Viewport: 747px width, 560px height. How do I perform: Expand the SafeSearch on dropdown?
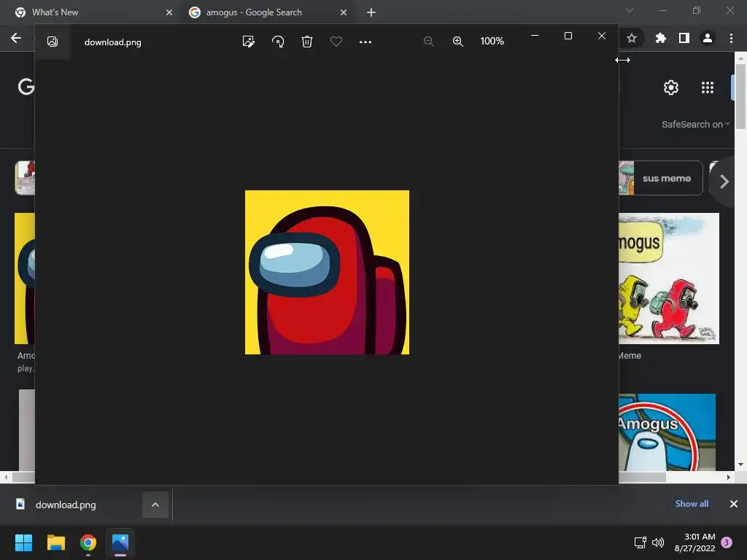coord(695,124)
